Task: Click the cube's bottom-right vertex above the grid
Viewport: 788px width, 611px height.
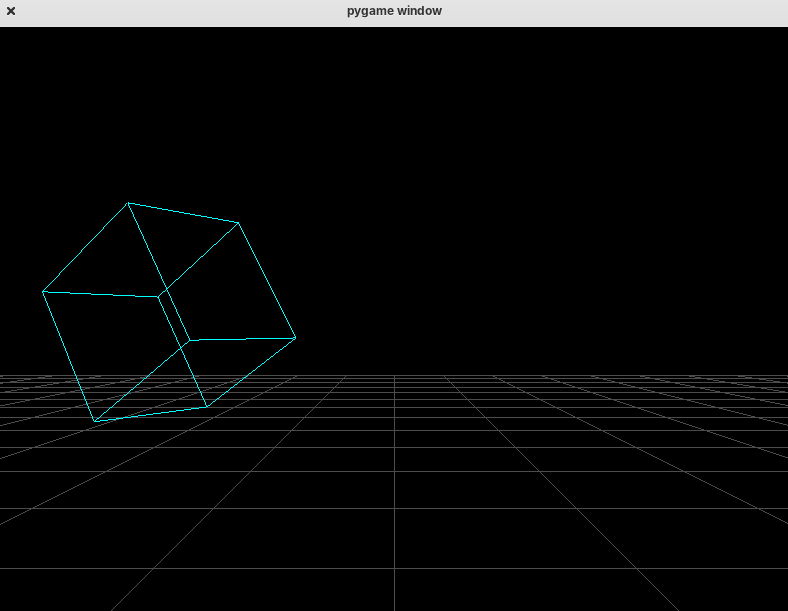Action: click(x=207, y=406)
